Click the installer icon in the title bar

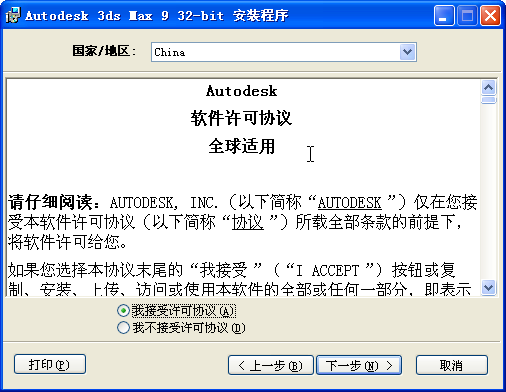point(13,15)
